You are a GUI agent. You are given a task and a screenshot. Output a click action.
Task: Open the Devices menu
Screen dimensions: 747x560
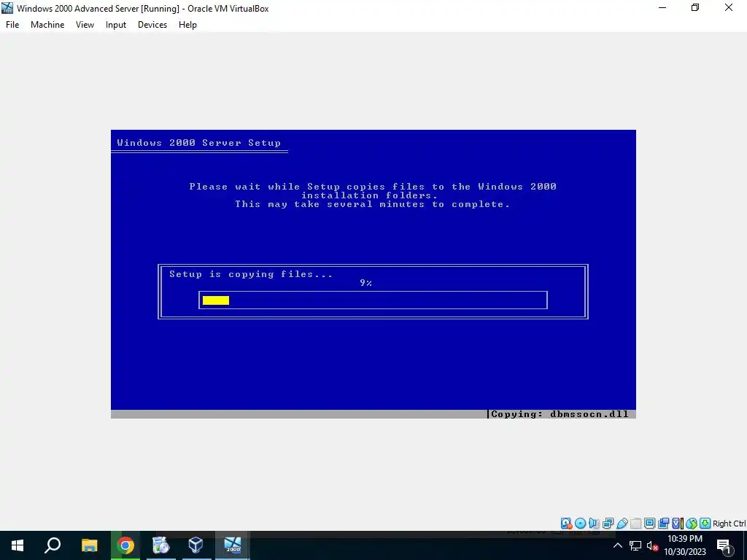pyautogui.click(x=152, y=25)
